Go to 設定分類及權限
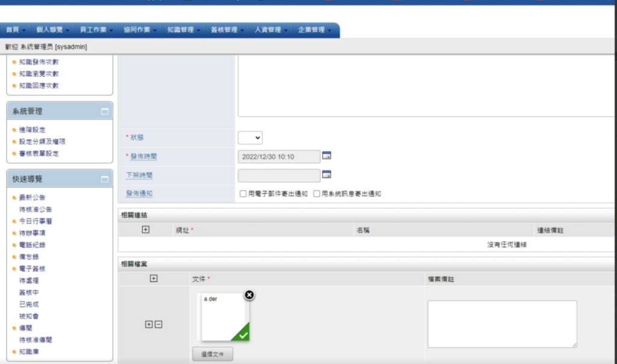The image size is (617, 364). (42, 141)
